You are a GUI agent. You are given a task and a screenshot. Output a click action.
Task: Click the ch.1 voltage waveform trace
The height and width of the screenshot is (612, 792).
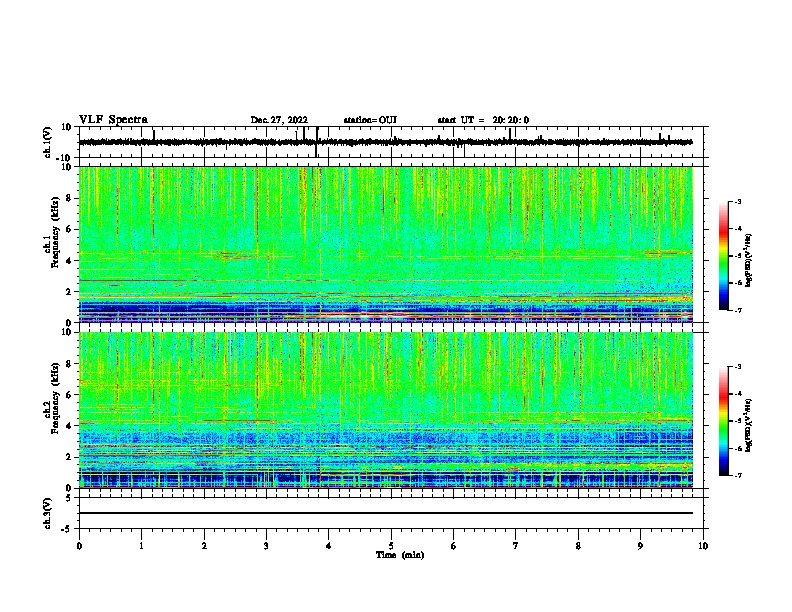(385, 142)
